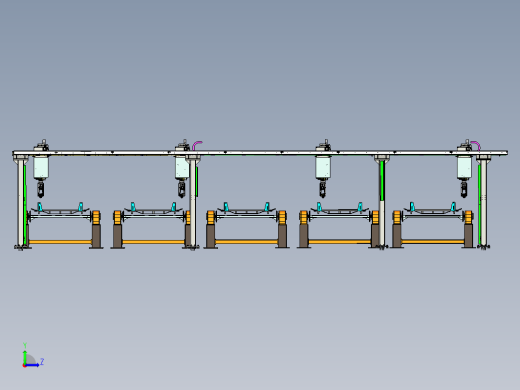Select the leftmost hanging motor unit

click(41, 168)
